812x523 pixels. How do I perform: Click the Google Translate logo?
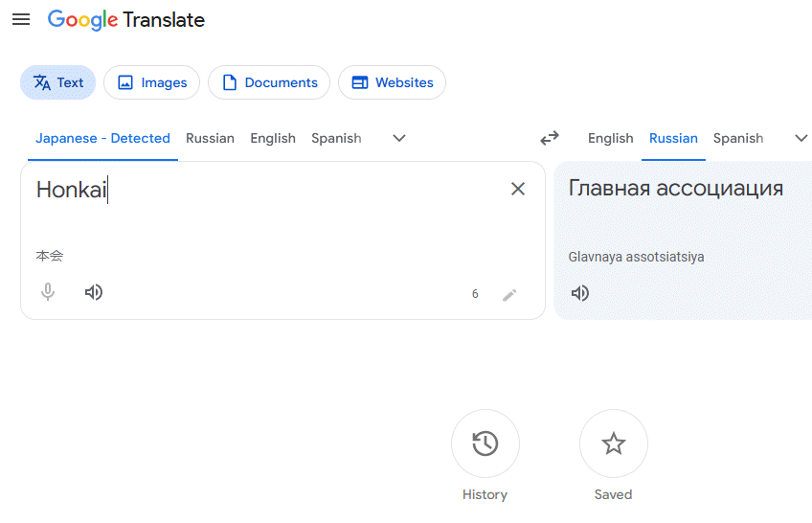coord(126,19)
